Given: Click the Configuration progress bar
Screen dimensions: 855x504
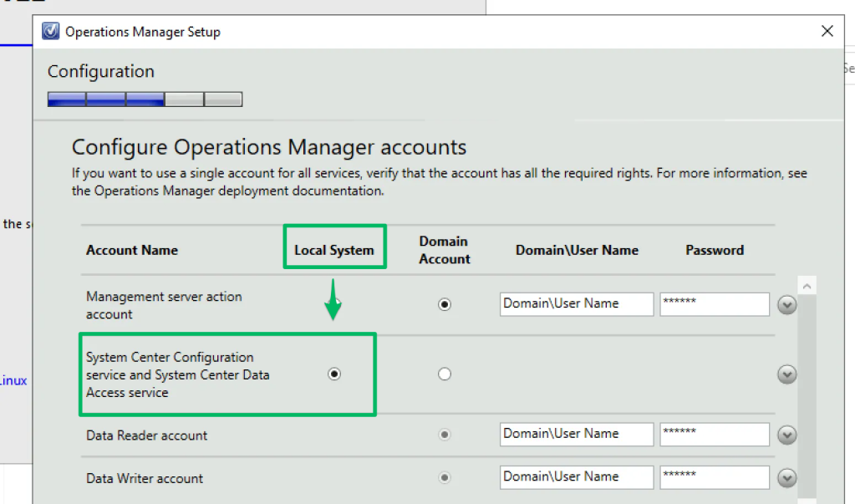Looking at the screenshot, I should click(x=145, y=99).
